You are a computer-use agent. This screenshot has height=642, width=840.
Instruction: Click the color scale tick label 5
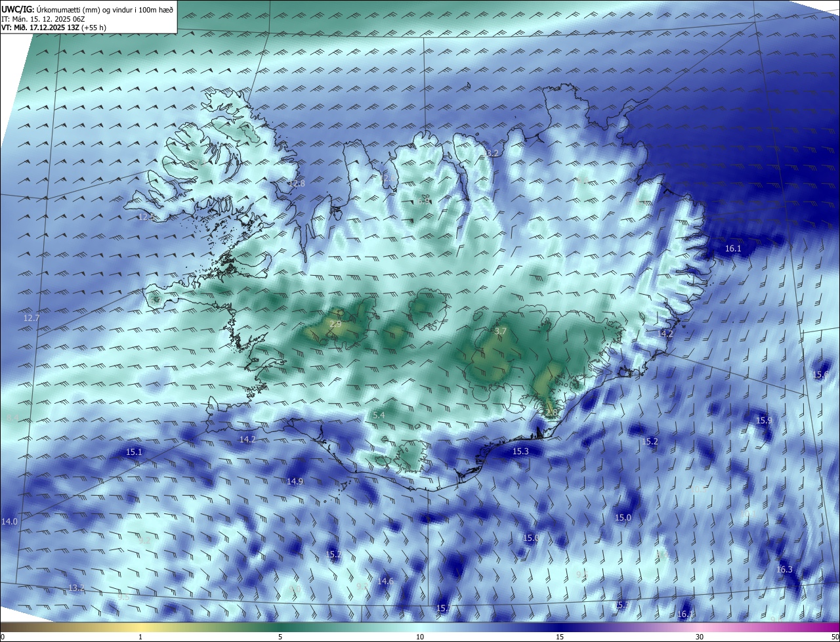click(280, 637)
